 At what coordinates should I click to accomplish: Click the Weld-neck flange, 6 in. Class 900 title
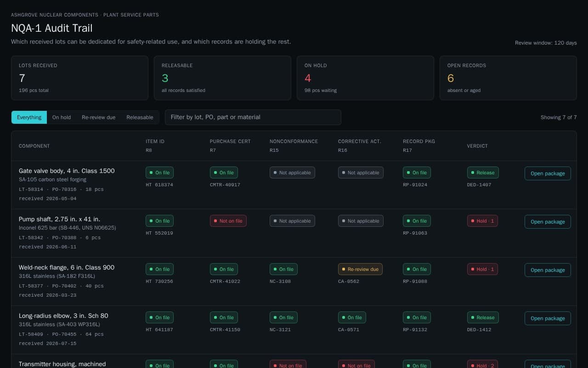click(67, 267)
